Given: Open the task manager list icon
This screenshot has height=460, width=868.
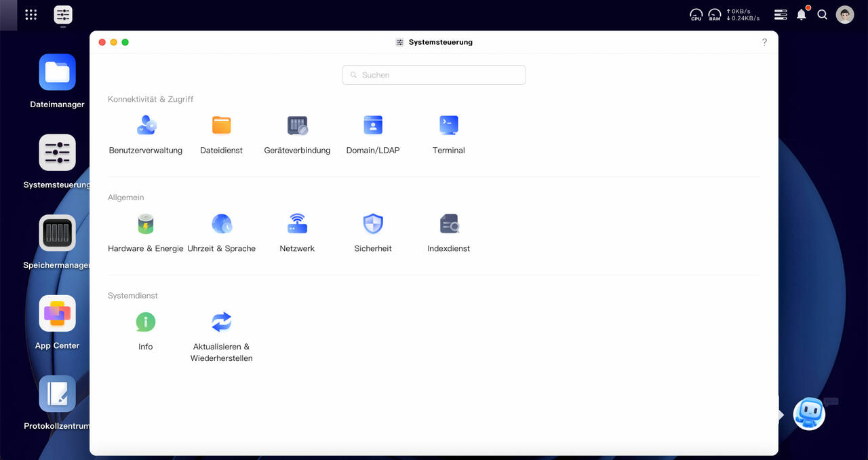Looking at the screenshot, I should click(x=781, y=14).
